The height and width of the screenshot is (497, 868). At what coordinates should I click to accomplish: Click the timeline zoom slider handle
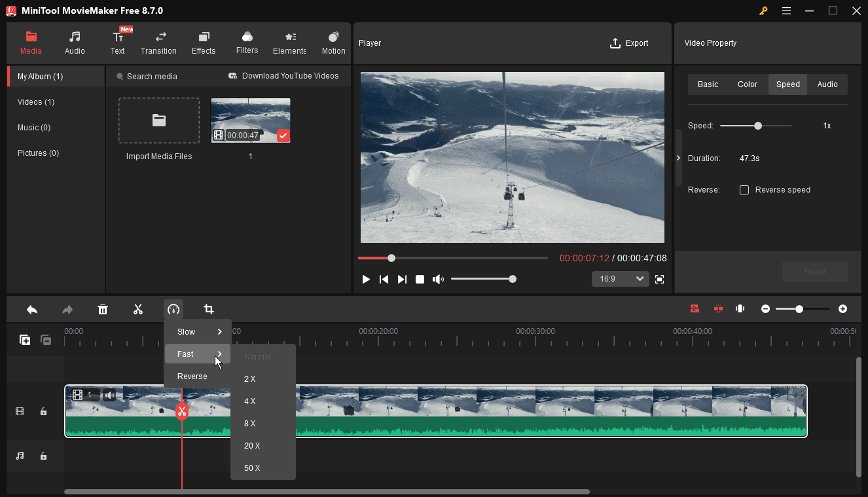click(799, 309)
